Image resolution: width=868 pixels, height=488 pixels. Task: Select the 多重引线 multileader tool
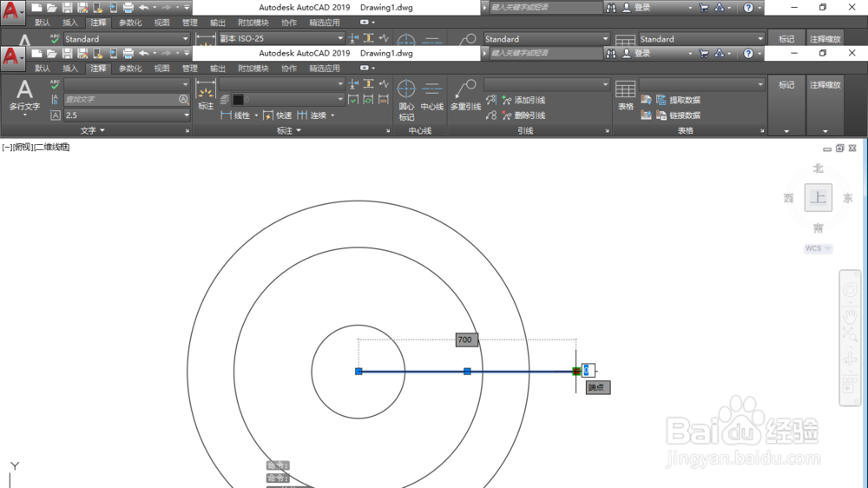pos(465,96)
